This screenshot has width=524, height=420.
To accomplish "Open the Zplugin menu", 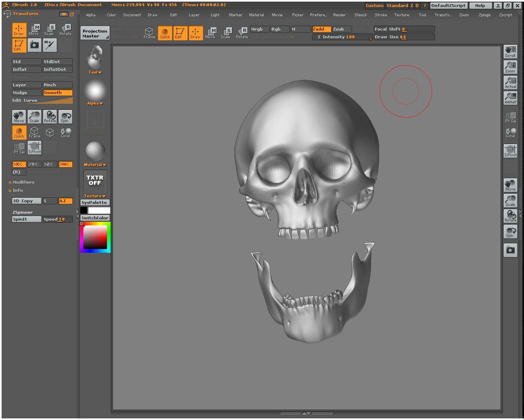I will click(x=484, y=15).
